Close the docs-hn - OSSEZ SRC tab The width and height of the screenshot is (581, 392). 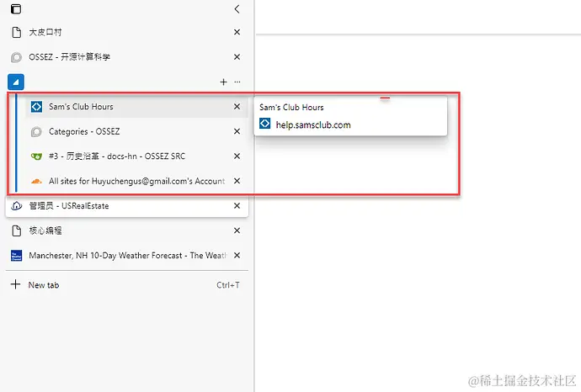tap(237, 156)
